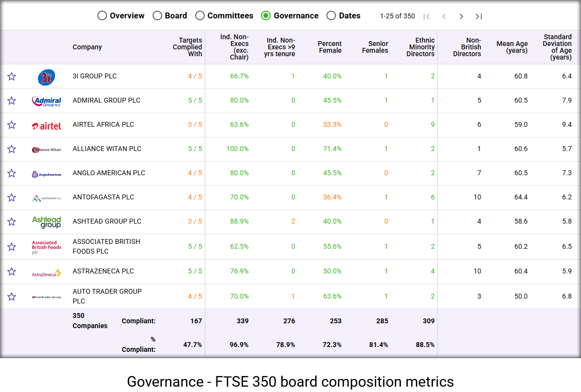Add ASTRAZENECA PLC to favorites
The height and width of the screenshot is (392, 581).
coord(12,271)
